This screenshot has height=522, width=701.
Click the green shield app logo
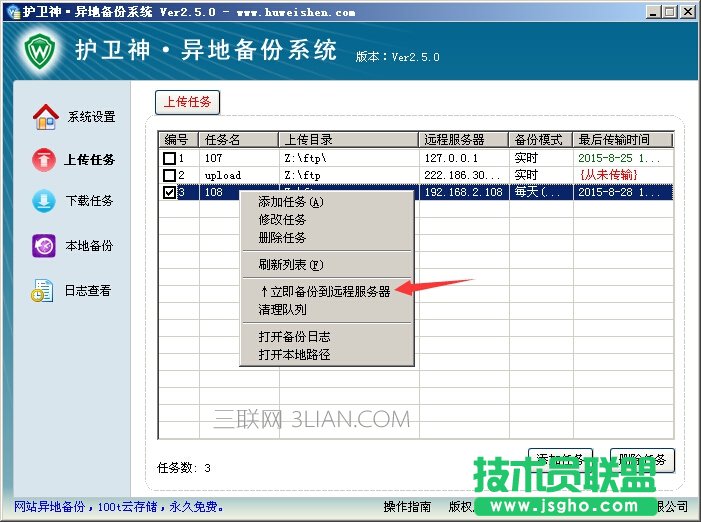click(36, 50)
